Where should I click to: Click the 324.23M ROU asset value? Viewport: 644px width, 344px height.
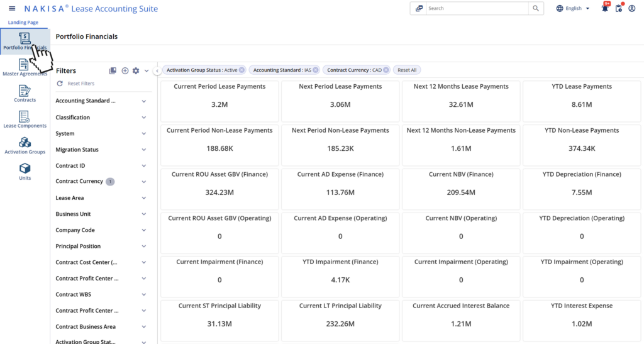click(x=219, y=192)
